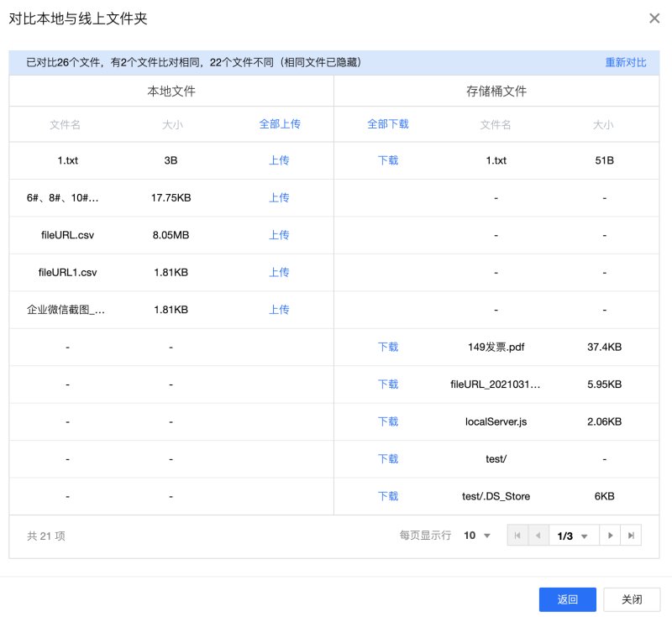Close the folder comparison dialog with X

click(x=654, y=18)
